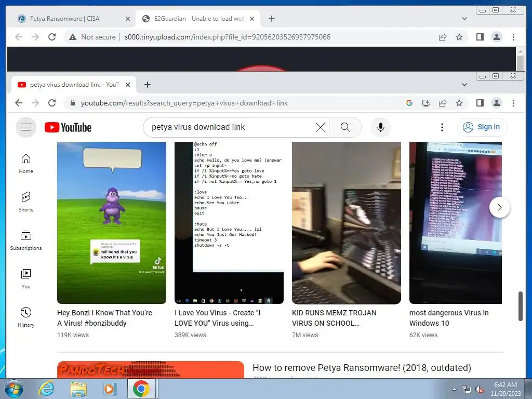This screenshot has width=532, height=399.
Task: Reload the YouTube results page
Action: (x=52, y=103)
